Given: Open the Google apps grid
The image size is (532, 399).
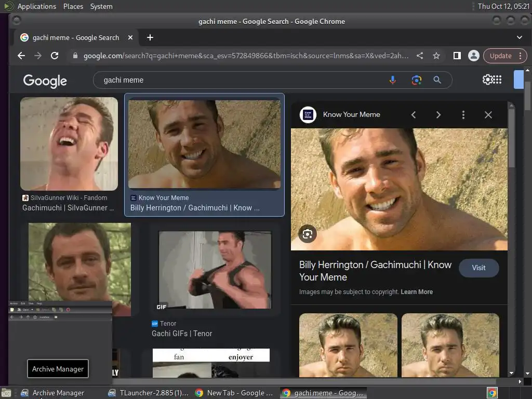Looking at the screenshot, I should click(497, 79).
